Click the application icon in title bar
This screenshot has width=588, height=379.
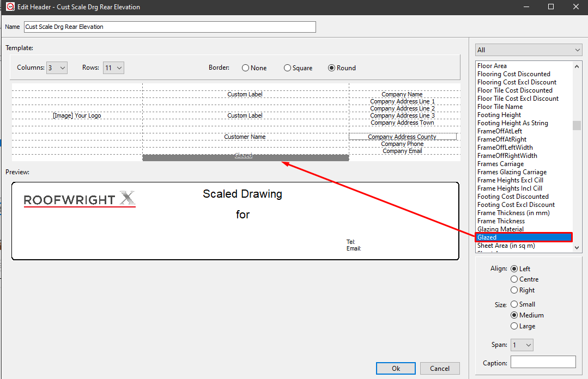click(10, 7)
